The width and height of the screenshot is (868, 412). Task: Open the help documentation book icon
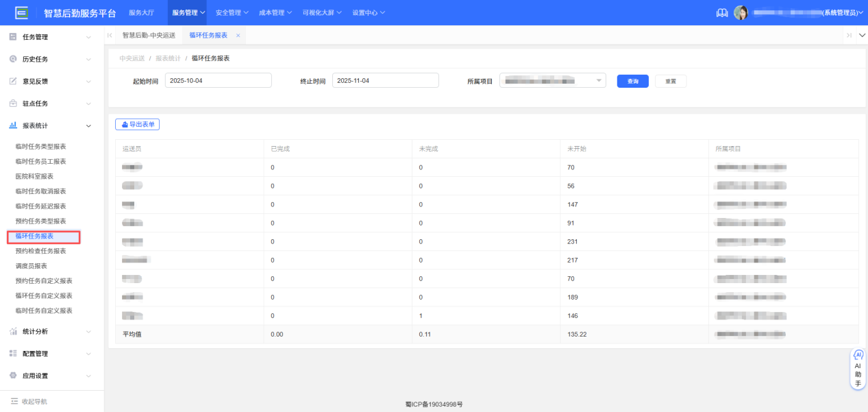[x=721, y=12]
